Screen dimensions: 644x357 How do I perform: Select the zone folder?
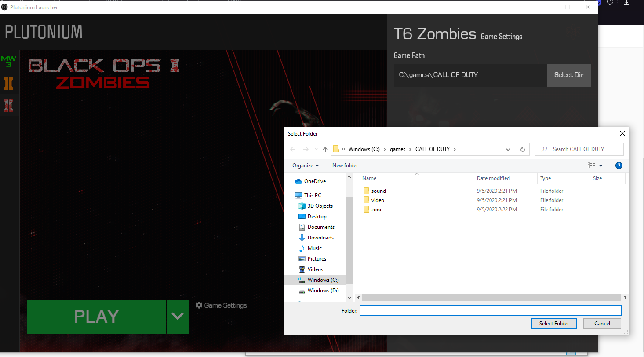[x=377, y=210]
